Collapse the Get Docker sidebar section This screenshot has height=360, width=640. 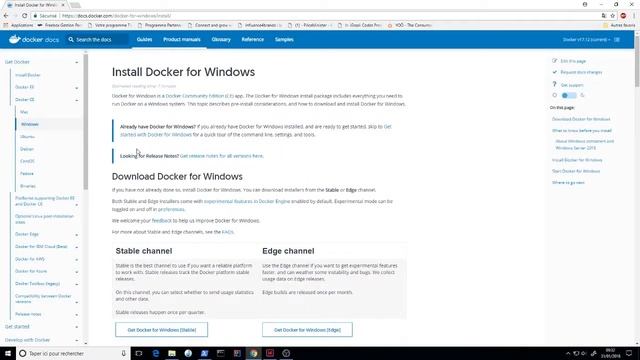point(77,62)
